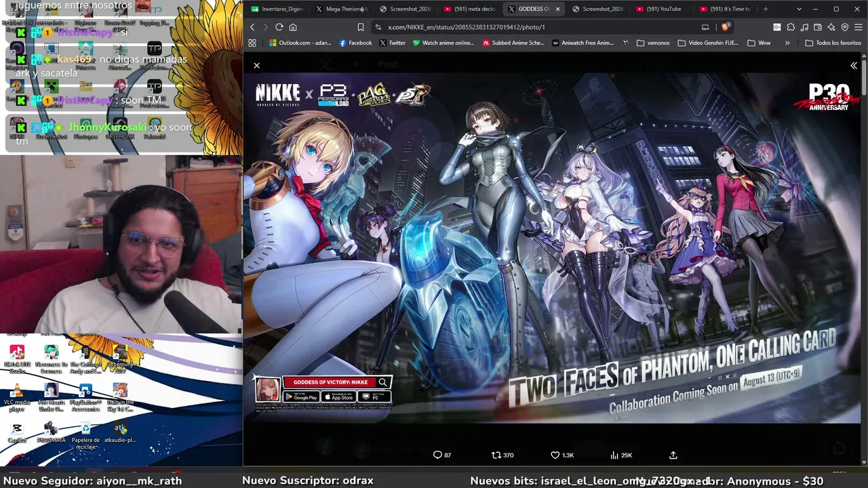Open a new browser tab
The height and width of the screenshot is (488, 868).
point(766,9)
